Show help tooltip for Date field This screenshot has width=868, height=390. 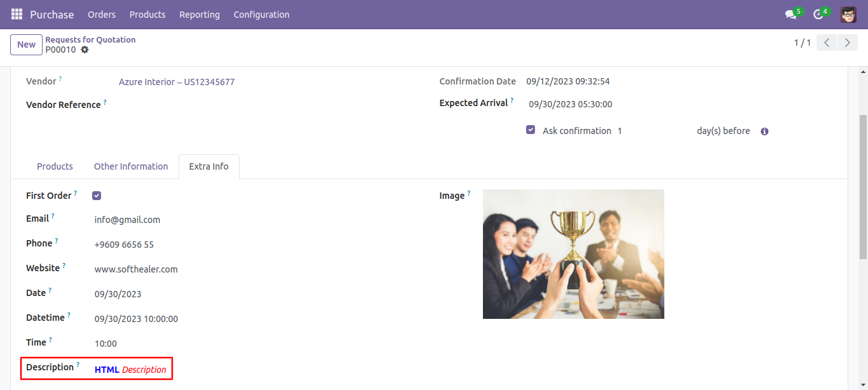[x=50, y=290]
